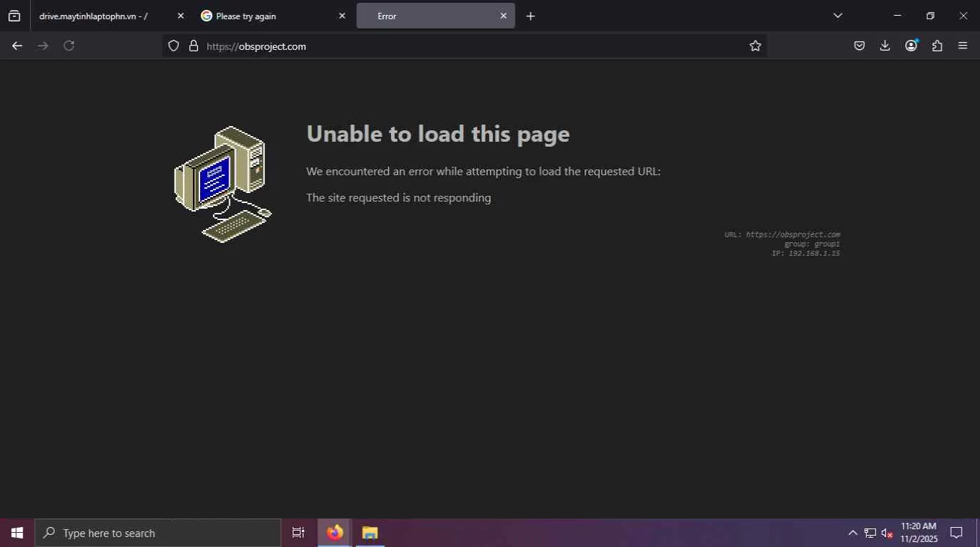
Task: Select the Error tab
Action: tap(436, 16)
